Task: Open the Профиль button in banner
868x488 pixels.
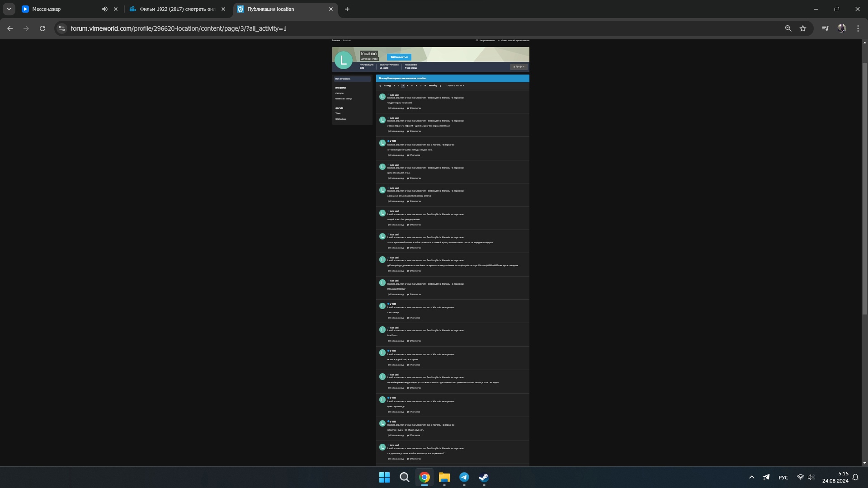Action: pyautogui.click(x=519, y=67)
